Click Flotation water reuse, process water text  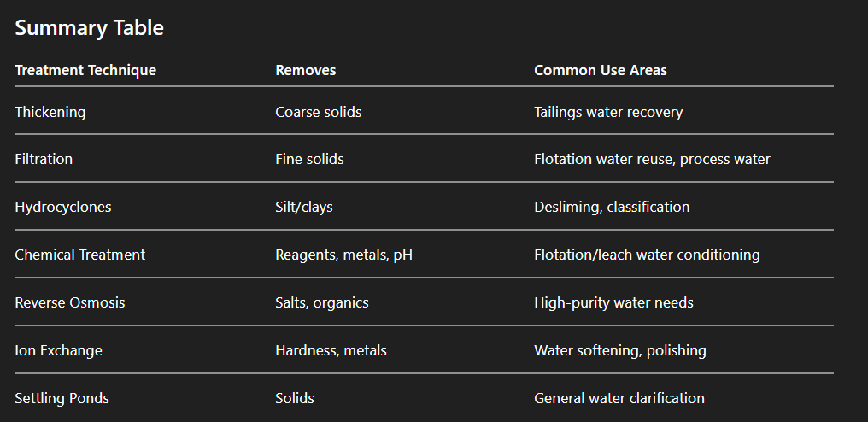pos(652,159)
